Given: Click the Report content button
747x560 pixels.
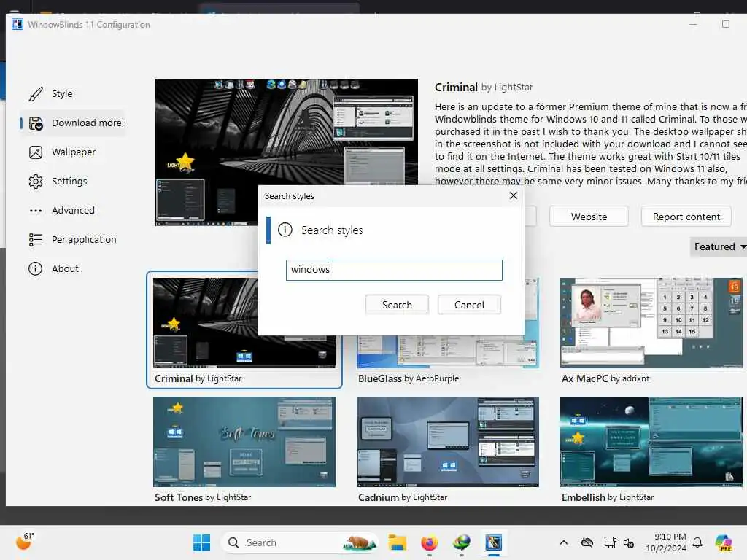Looking at the screenshot, I should [686, 217].
